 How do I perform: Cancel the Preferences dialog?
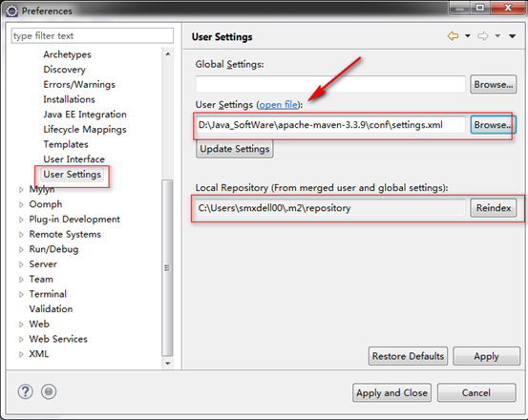[476, 392]
